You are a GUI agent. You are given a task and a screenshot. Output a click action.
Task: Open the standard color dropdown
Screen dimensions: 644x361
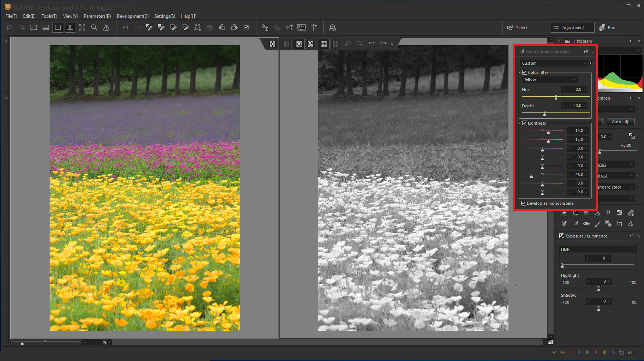click(x=616, y=187)
